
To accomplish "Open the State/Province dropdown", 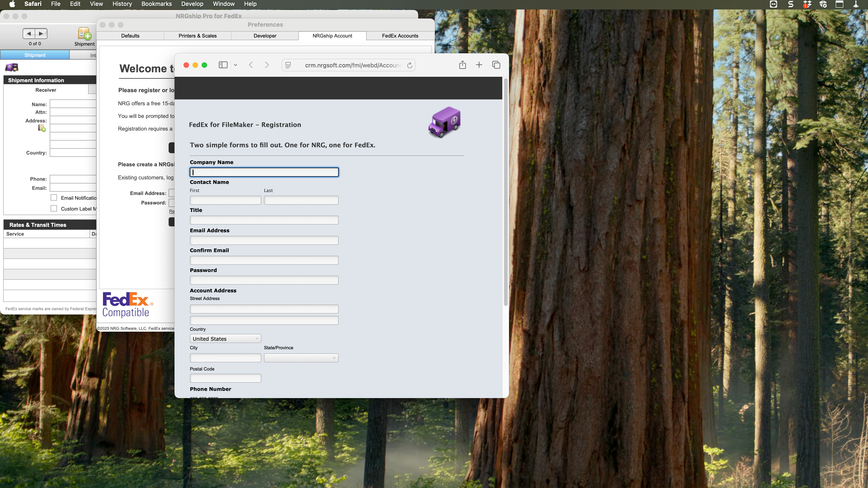I will tap(301, 358).
